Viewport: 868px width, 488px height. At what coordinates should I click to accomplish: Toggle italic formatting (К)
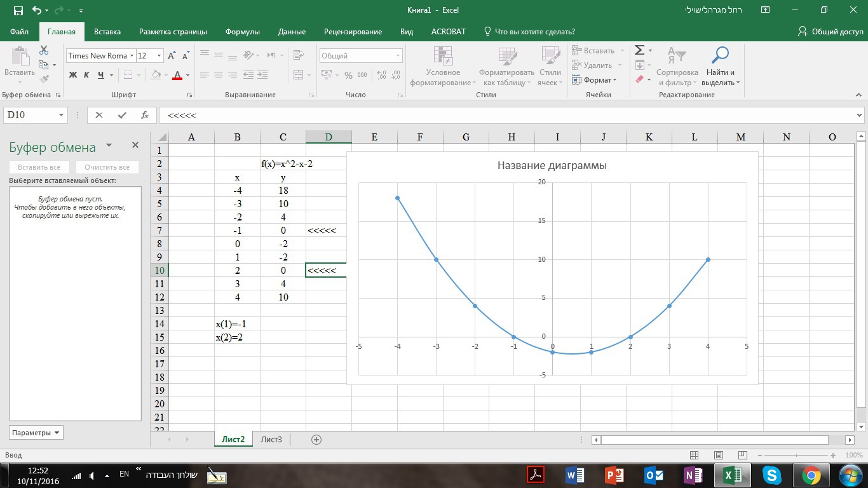86,75
